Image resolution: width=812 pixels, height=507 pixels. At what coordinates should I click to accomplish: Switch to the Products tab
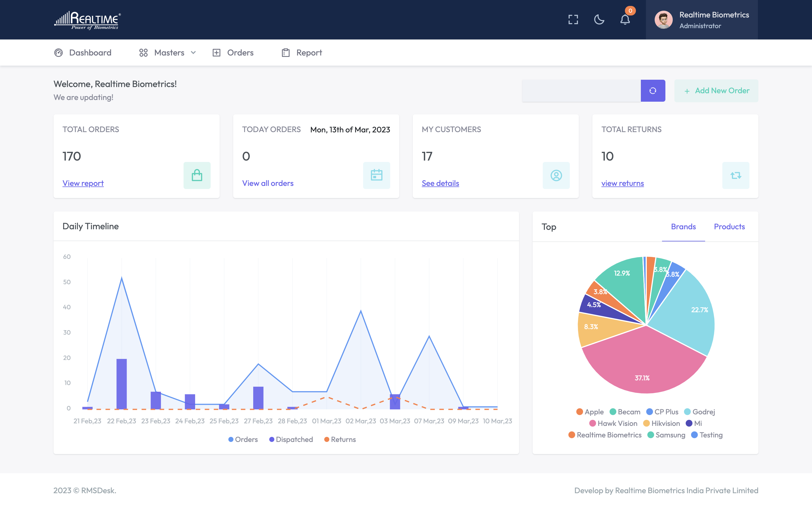729,227
